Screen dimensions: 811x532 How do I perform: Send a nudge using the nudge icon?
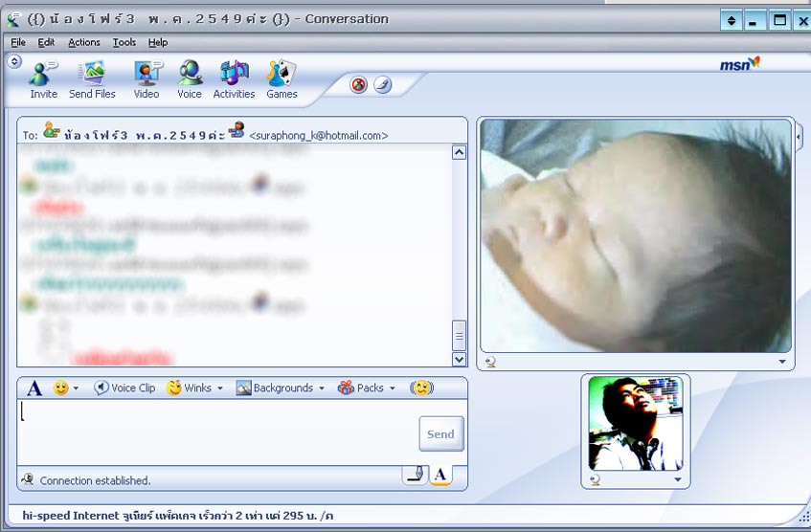pyautogui.click(x=421, y=388)
